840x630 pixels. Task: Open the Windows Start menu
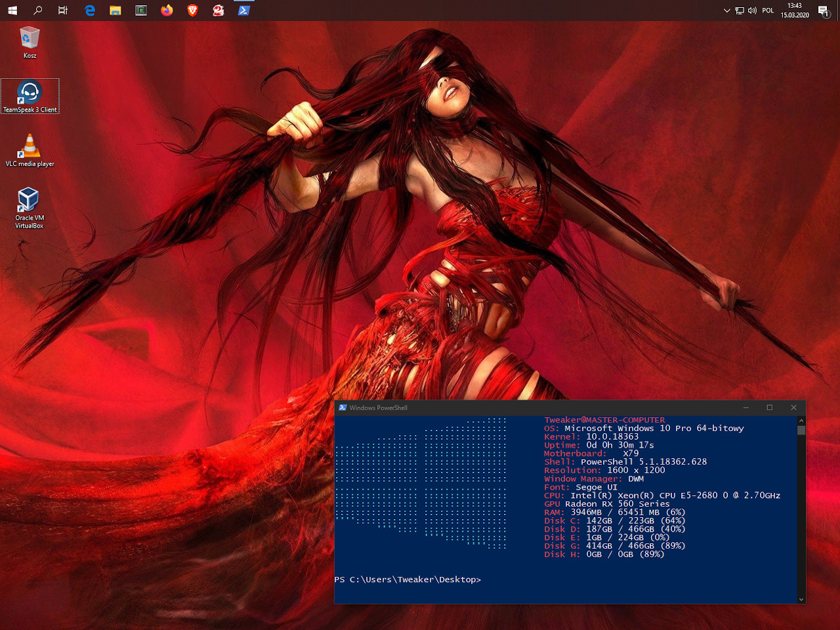12,10
